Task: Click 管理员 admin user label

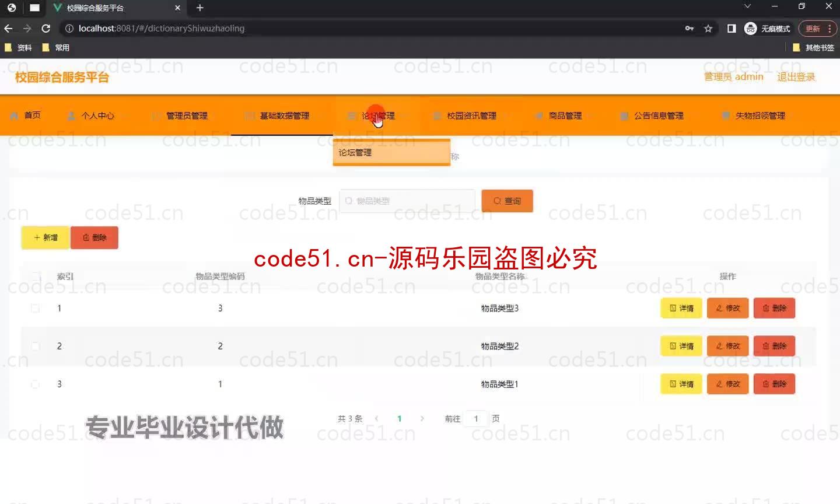Action: pos(734,77)
